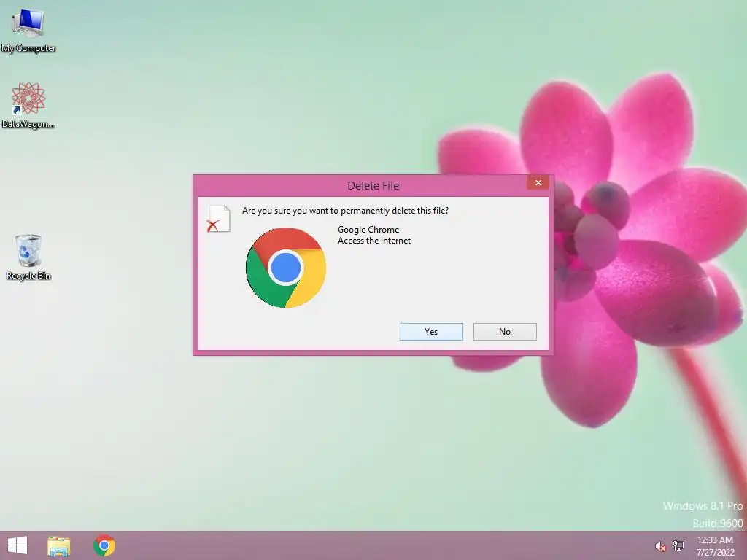Image resolution: width=747 pixels, height=560 pixels.
Task: Open the Windows Start button
Action: point(18,545)
